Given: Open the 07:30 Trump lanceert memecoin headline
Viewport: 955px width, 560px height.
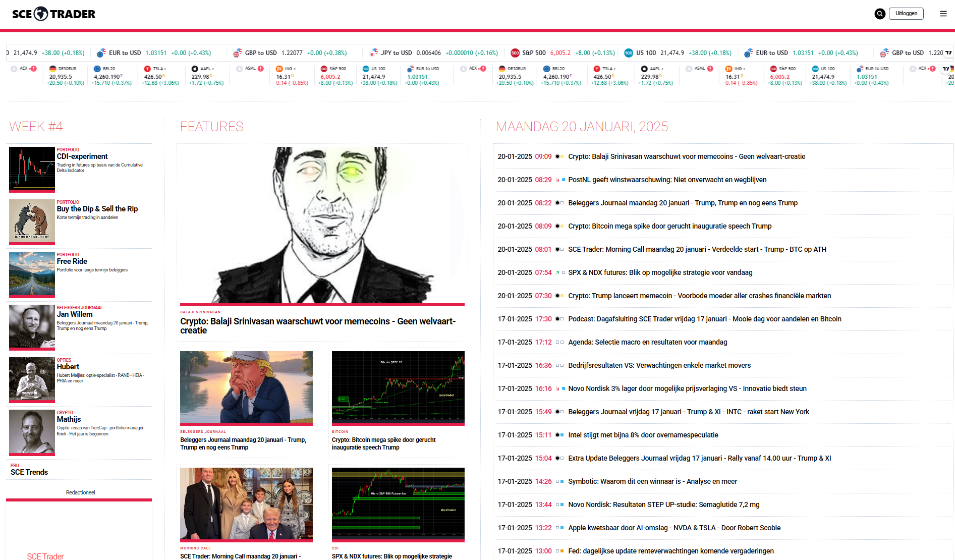Looking at the screenshot, I should click(x=699, y=296).
